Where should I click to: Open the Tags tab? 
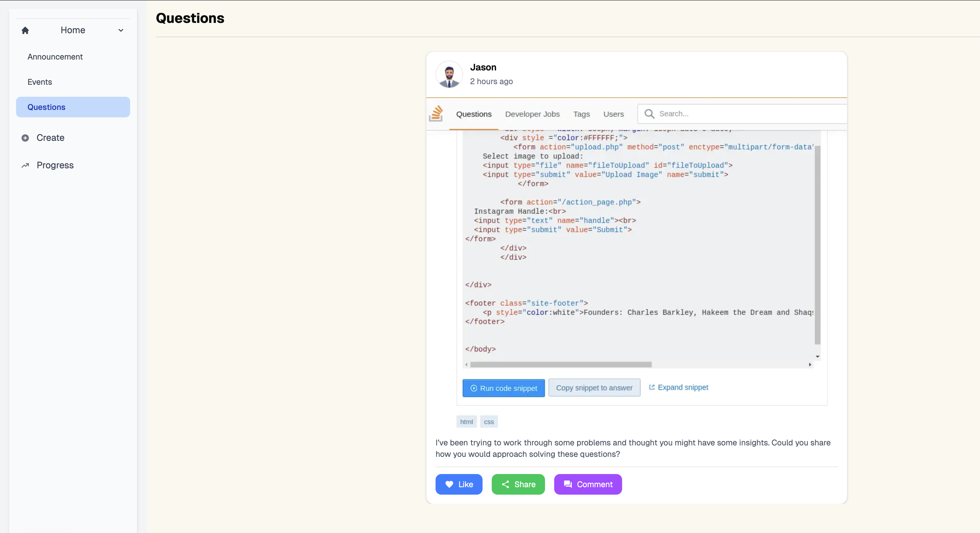pyautogui.click(x=581, y=114)
